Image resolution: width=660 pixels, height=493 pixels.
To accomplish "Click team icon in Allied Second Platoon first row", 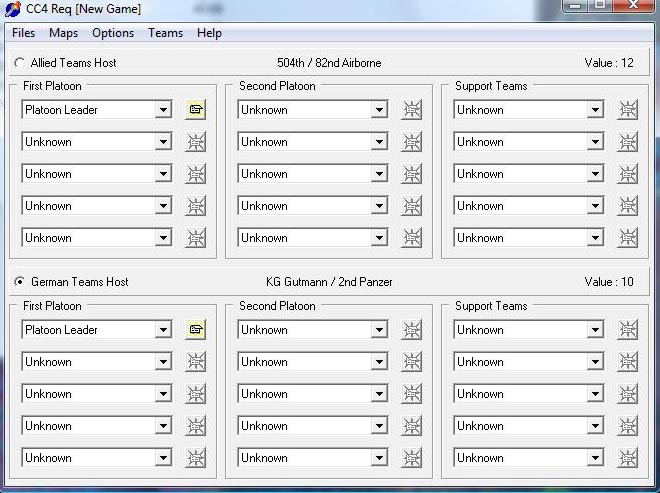I will 411,110.
